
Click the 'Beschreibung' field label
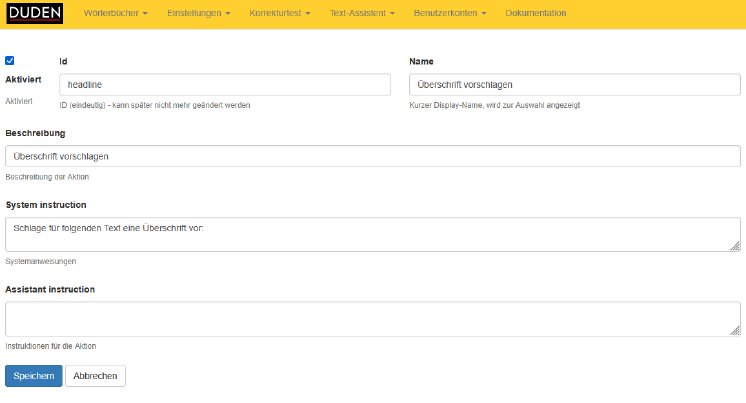pyautogui.click(x=35, y=133)
